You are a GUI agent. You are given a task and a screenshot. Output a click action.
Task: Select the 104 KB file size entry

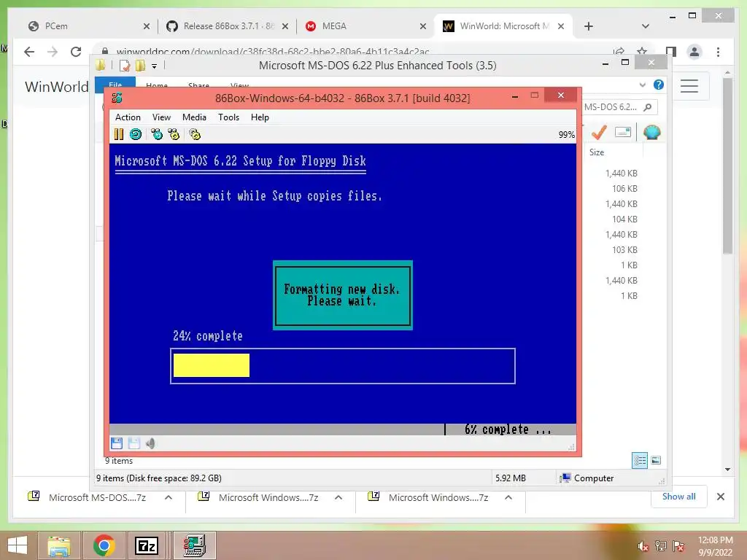point(624,219)
